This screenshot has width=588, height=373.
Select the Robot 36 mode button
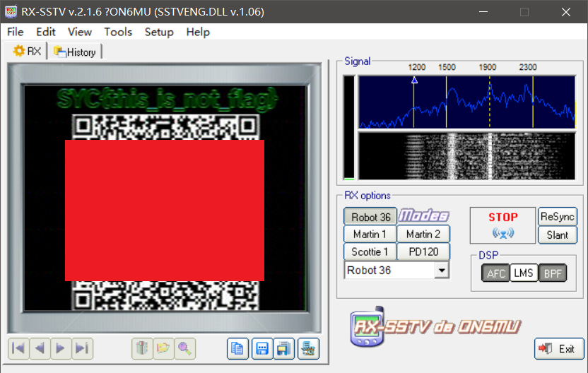pos(370,217)
